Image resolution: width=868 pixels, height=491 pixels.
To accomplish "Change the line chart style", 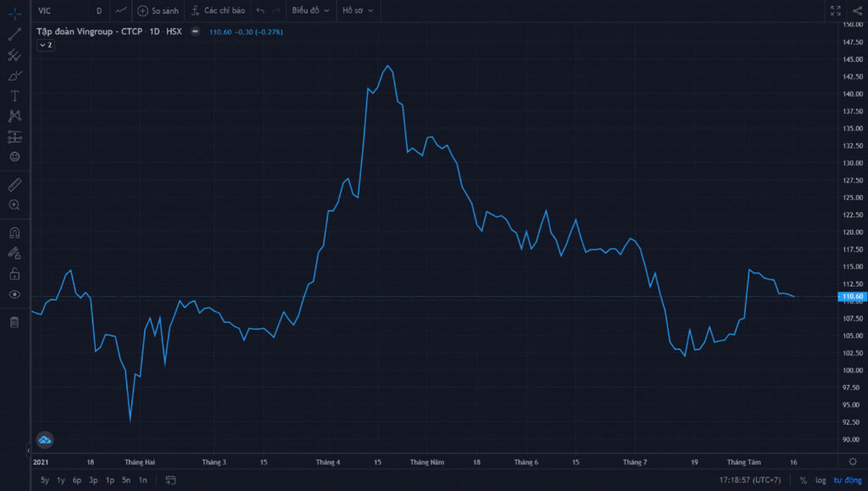I will click(x=120, y=10).
